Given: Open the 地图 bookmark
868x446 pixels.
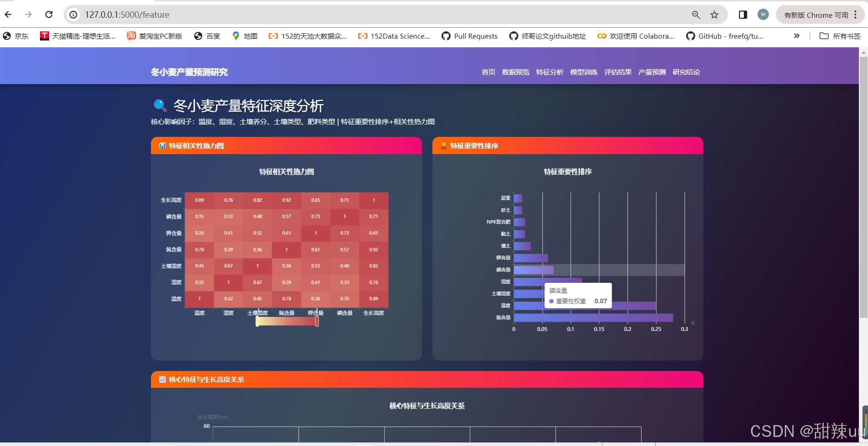Looking at the screenshot, I should pyautogui.click(x=245, y=36).
